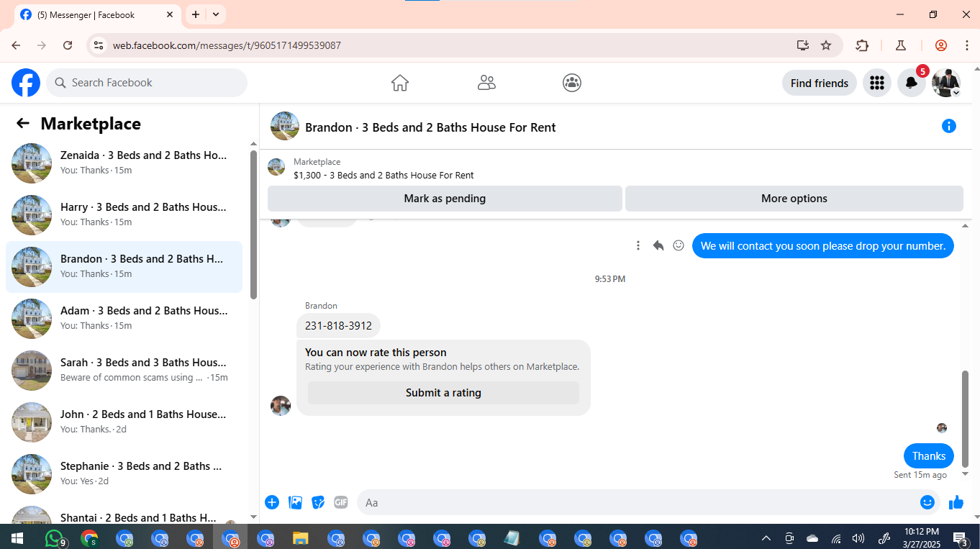Open Harry's conversation
This screenshot has height=549, width=980.
124,215
